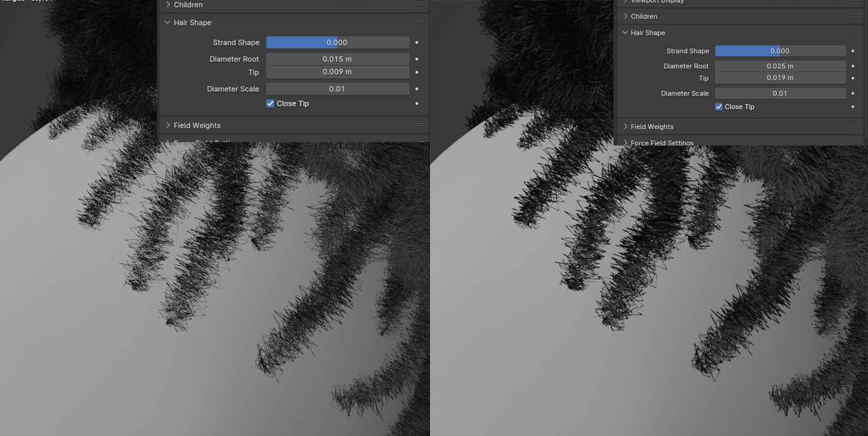Expand the Children section in right panel

click(x=625, y=16)
